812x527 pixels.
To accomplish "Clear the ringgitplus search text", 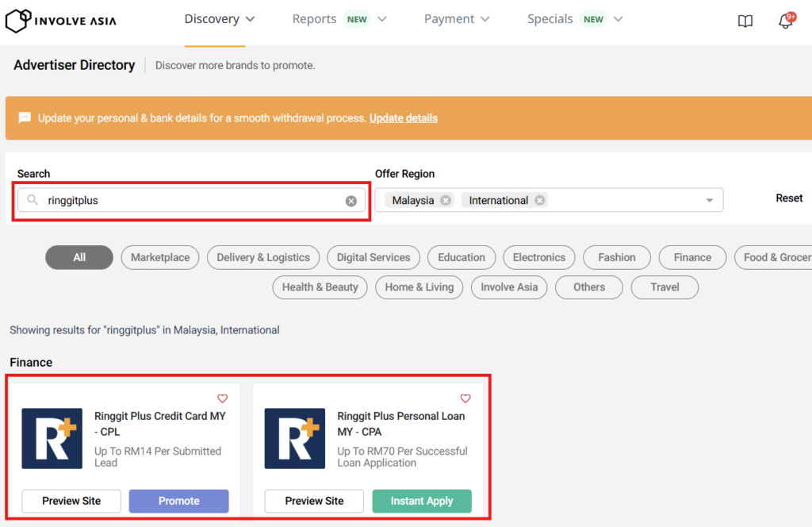I will (x=350, y=201).
